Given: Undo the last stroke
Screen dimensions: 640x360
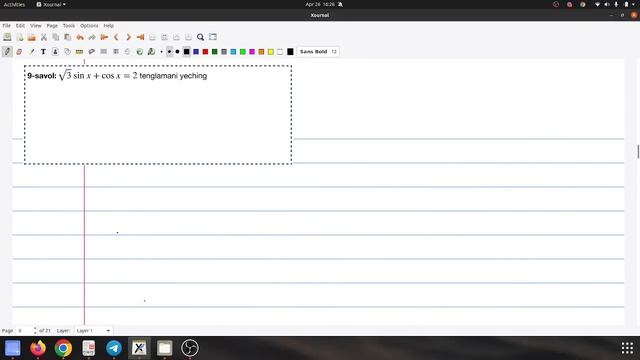Looking at the screenshot, I should [x=80, y=37].
